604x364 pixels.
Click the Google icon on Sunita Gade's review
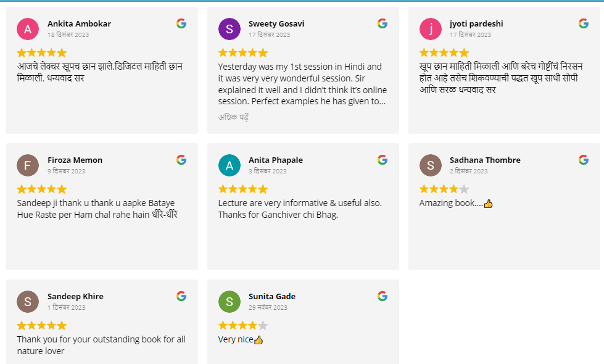[383, 296]
